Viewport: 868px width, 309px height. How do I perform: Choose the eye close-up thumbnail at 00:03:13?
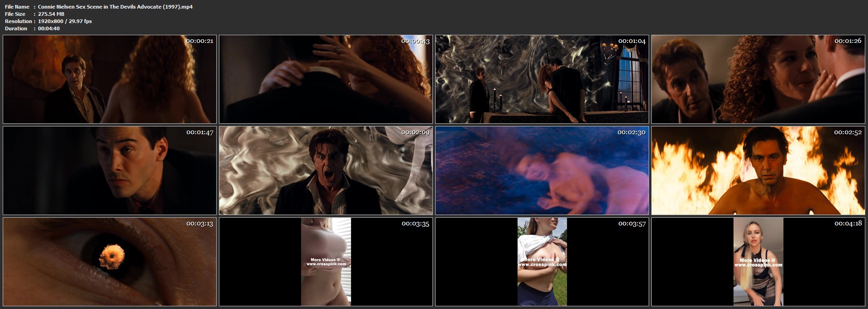(110, 262)
